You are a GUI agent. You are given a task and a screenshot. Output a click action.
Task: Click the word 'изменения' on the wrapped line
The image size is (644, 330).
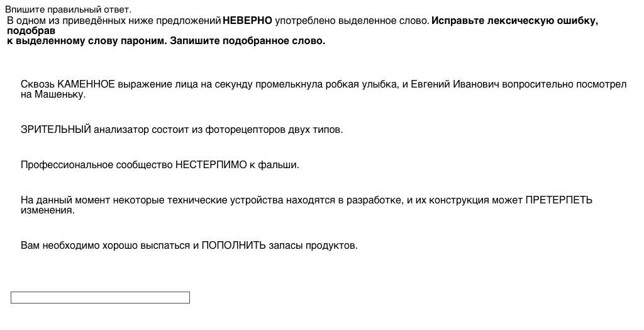[x=47, y=210]
